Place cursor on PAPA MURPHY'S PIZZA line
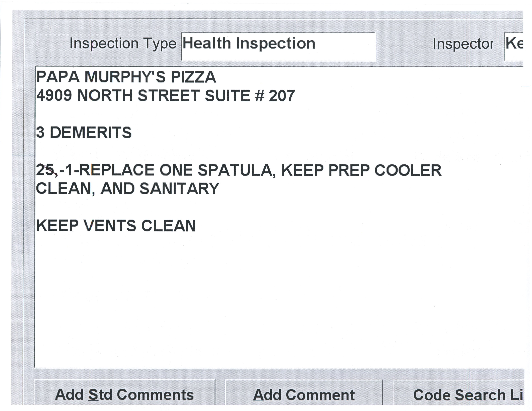The width and height of the screenshot is (532, 411). point(126,77)
